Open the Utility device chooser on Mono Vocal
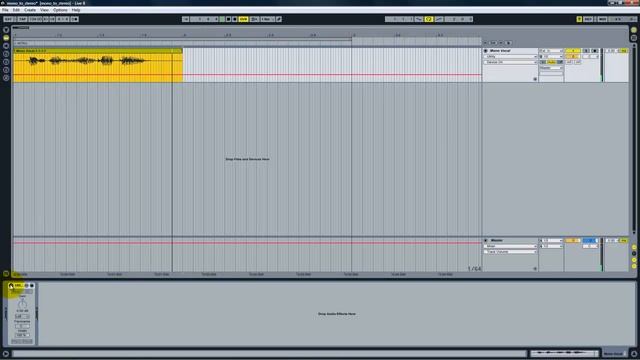The image size is (640, 360). 510,57
